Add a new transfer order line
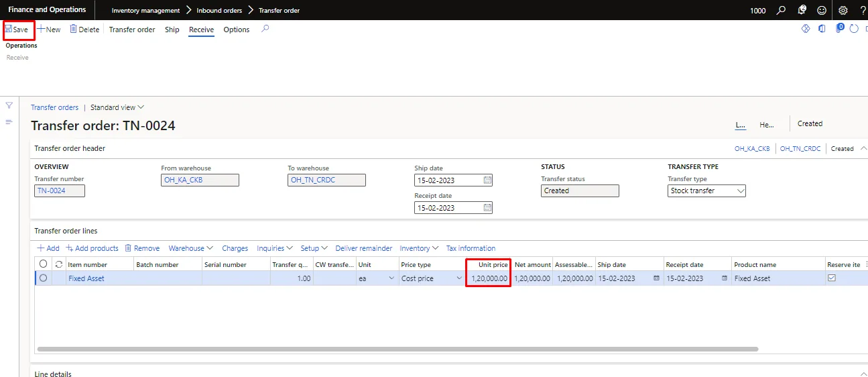The image size is (868, 377). [x=48, y=248]
